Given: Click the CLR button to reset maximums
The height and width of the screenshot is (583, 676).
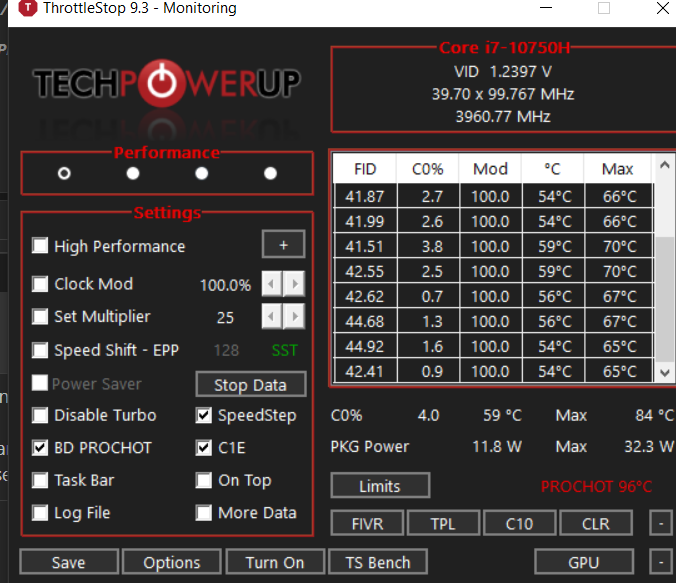Looking at the screenshot, I should click(x=596, y=523).
